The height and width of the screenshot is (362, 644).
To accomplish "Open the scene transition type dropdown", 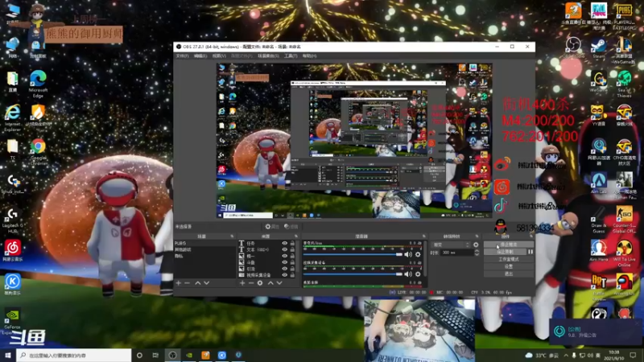I will pyautogui.click(x=451, y=245).
